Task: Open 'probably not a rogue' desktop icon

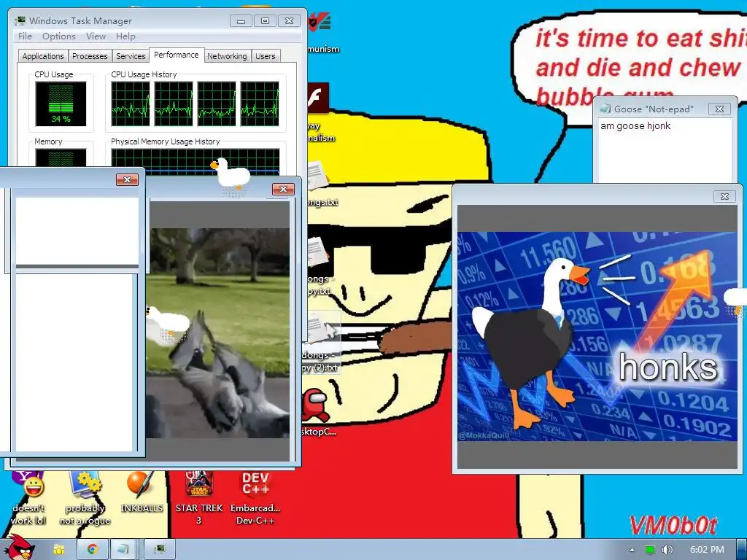Action: 85,498
